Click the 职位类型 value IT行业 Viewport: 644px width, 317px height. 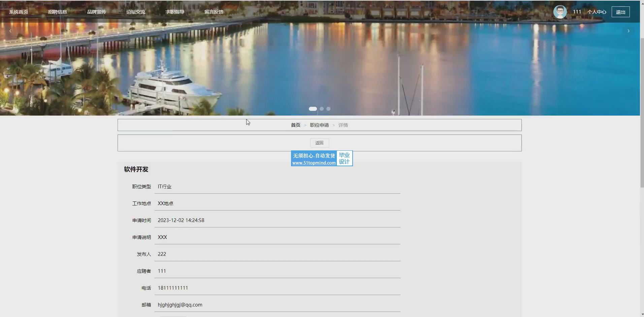pos(165,186)
